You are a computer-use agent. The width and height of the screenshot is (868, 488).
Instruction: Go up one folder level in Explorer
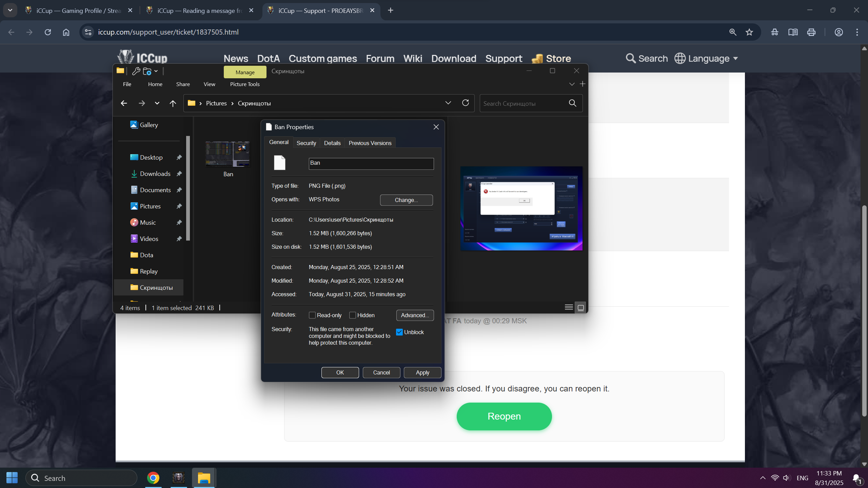click(x=173, y=103)
